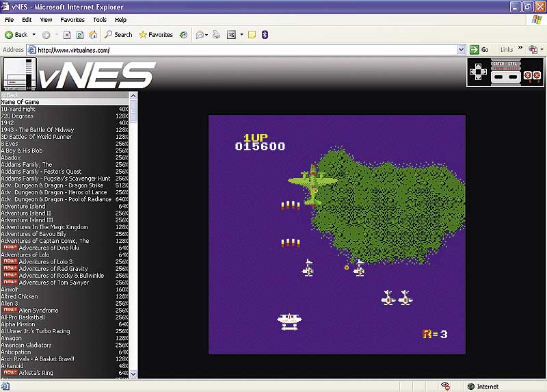Click the Back navigation button

click(x=16, y=35)
